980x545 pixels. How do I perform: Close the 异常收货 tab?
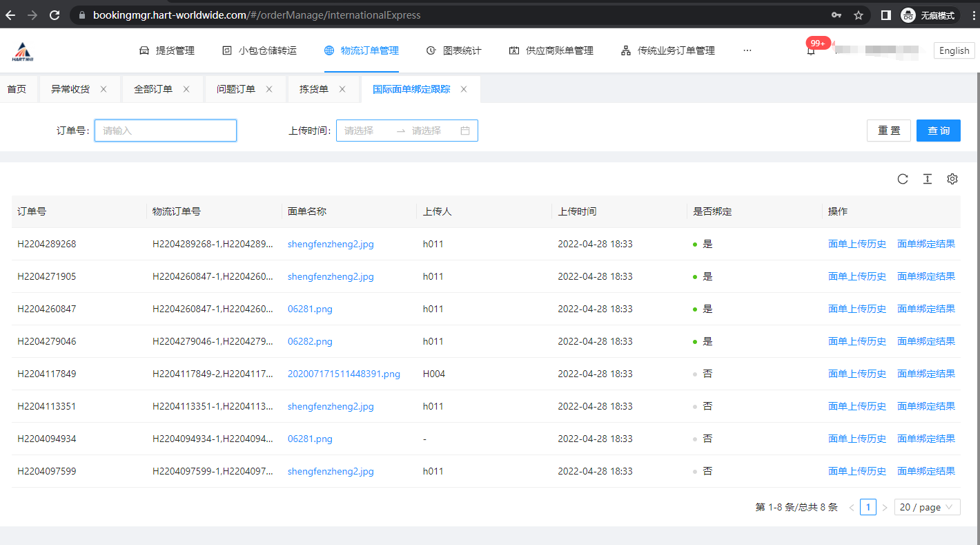(x=104, y=89)
